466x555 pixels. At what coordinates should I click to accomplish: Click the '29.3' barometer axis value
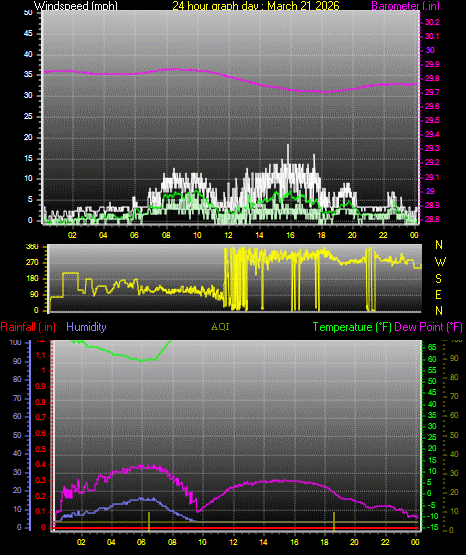pos(432,148)
